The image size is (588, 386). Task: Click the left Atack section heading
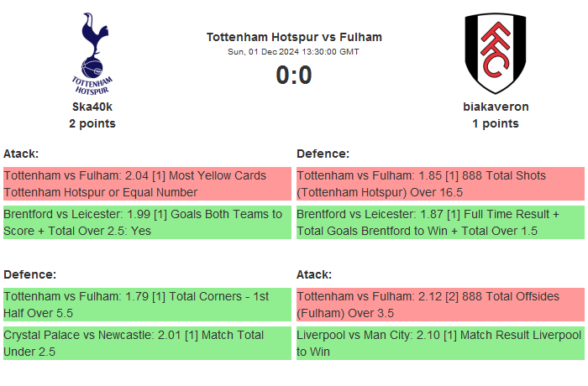tap(21, 154)
